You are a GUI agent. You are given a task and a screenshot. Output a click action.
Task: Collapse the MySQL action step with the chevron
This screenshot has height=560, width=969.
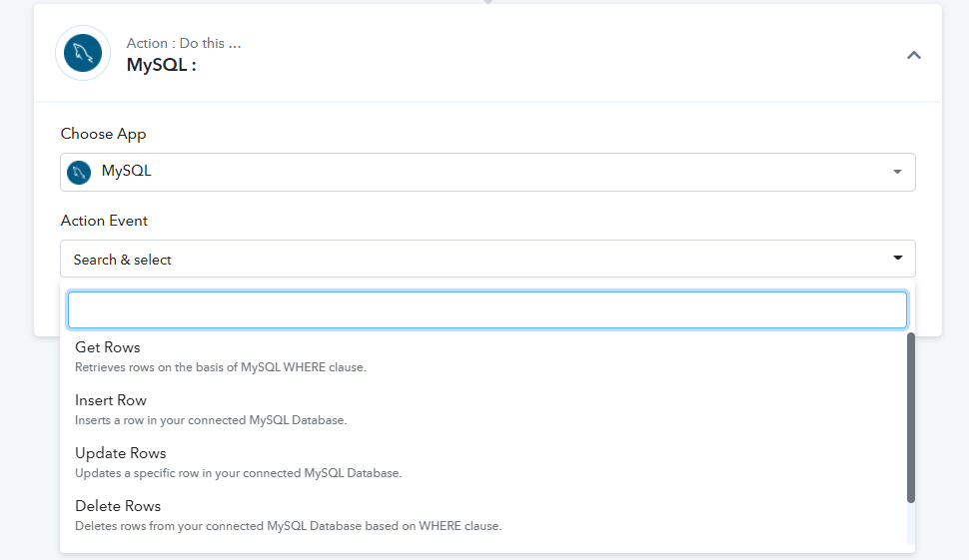pyautogui.click(x=914, y=56)
